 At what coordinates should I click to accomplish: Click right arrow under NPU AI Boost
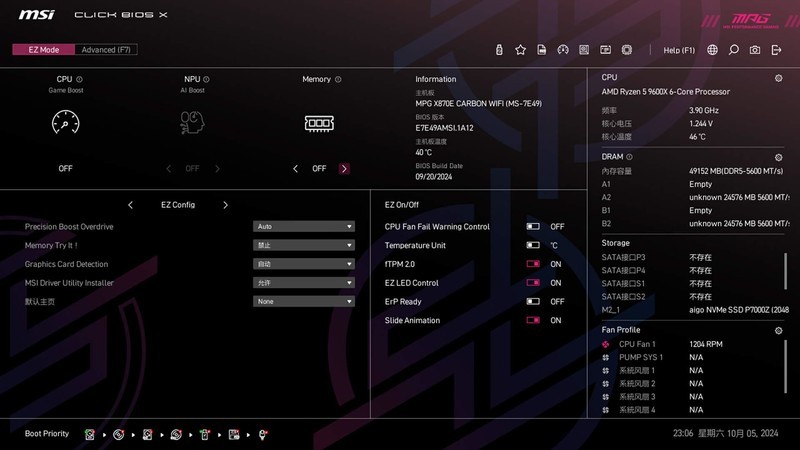[217, 169]
